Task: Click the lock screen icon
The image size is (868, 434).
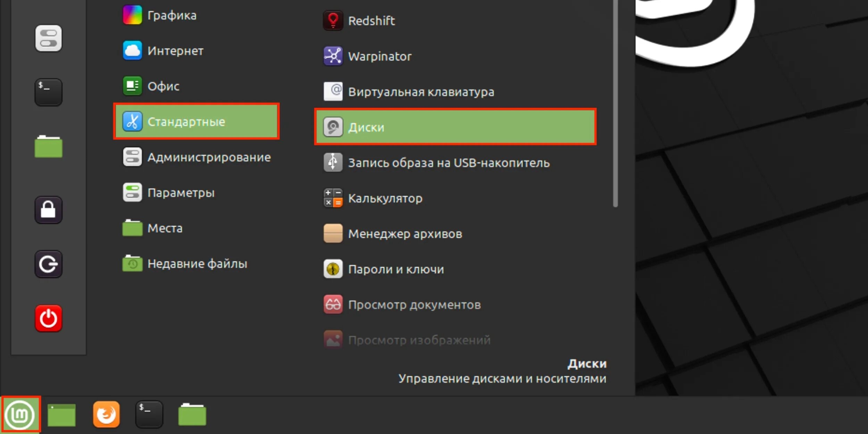Action: pos(48,210)
